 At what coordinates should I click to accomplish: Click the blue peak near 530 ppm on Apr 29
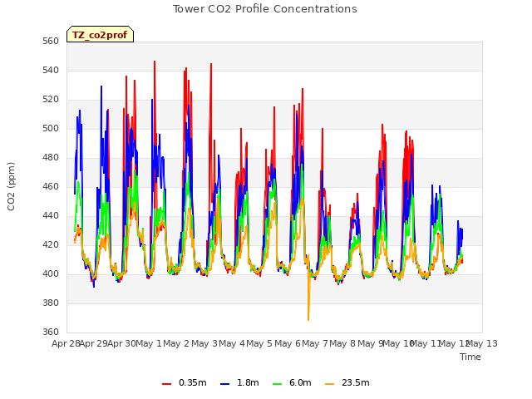[x=101, y=86]
